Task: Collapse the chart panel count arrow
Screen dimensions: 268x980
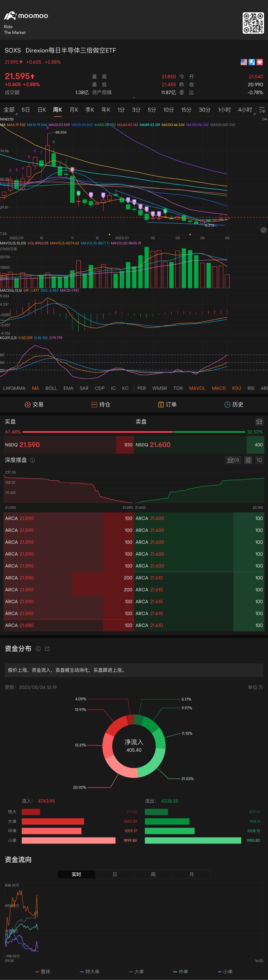Action: click(x=264, y=119)
